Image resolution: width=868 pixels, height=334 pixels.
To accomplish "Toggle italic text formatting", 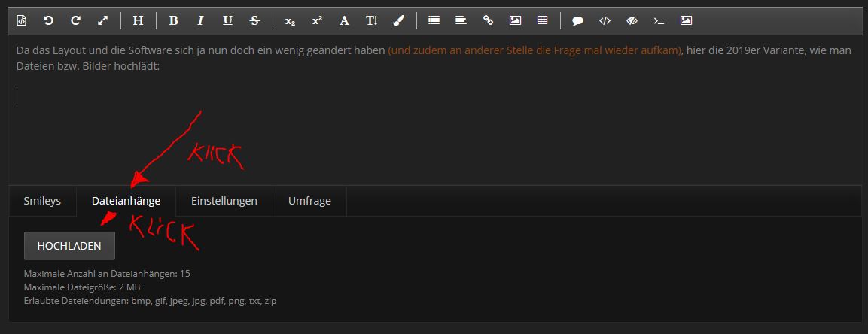I will point(200,21).
